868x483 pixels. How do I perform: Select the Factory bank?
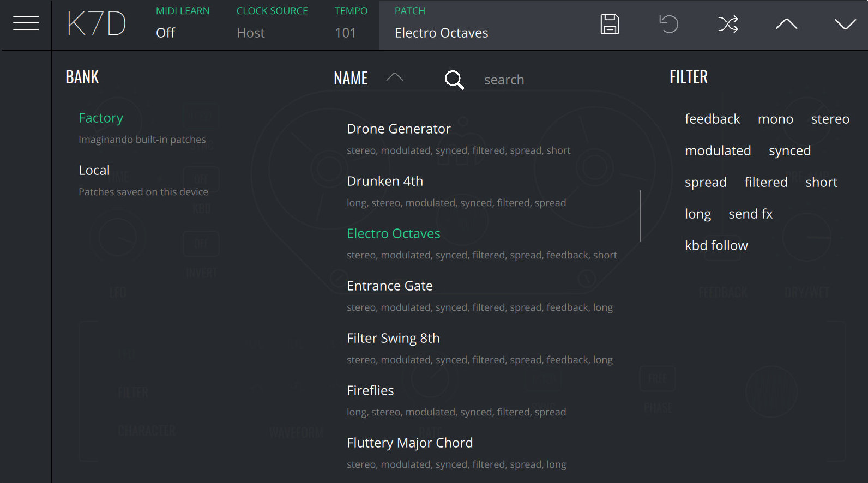pos(101,118)
